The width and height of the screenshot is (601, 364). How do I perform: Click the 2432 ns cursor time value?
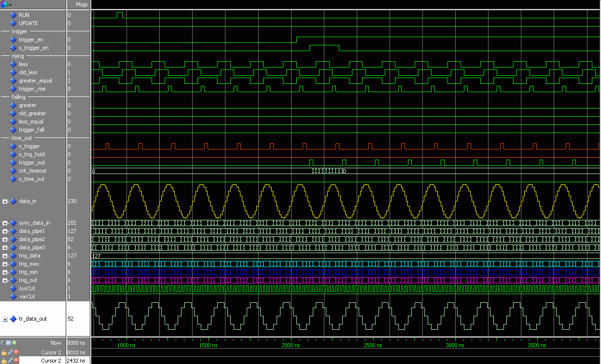76,360
